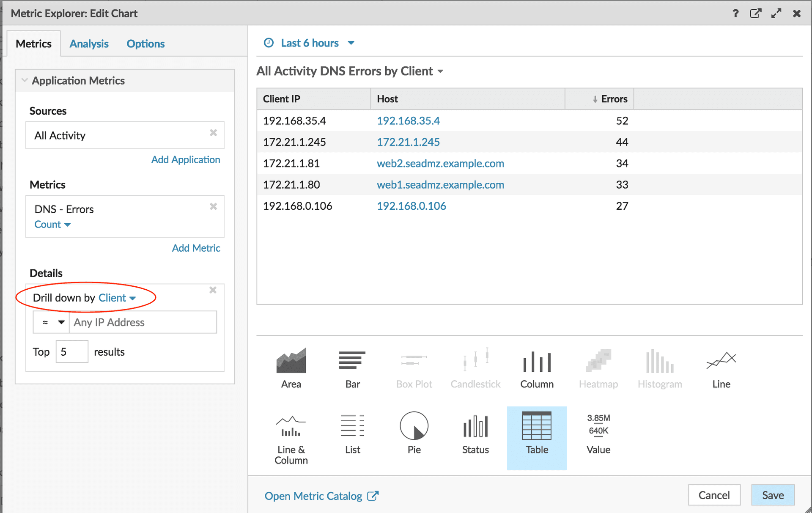Click the disabled Box Plot chart icon
The height and width of the screenshot is (513, 812).
[x=414, y=360]
